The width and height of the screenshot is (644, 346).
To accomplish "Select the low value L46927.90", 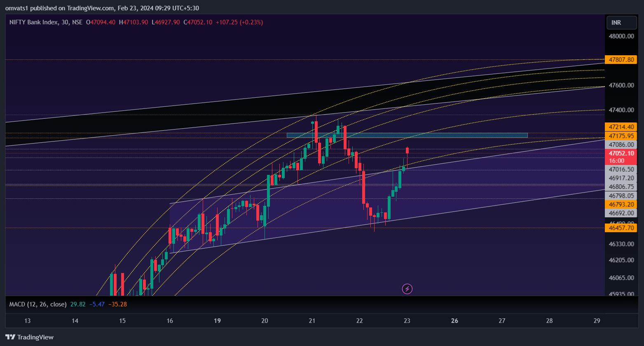I will pyautogui.click(x=166, y=22).
